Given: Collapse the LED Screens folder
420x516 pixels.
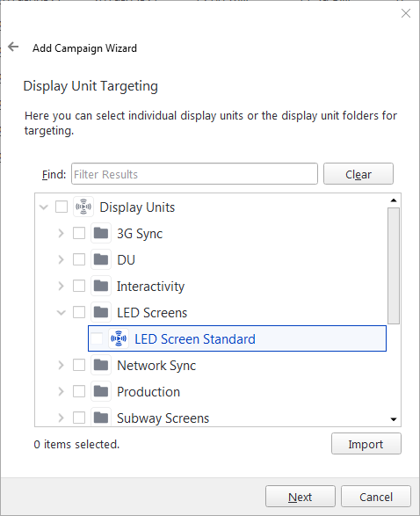Looking at the screenshot, I should 62,312.
